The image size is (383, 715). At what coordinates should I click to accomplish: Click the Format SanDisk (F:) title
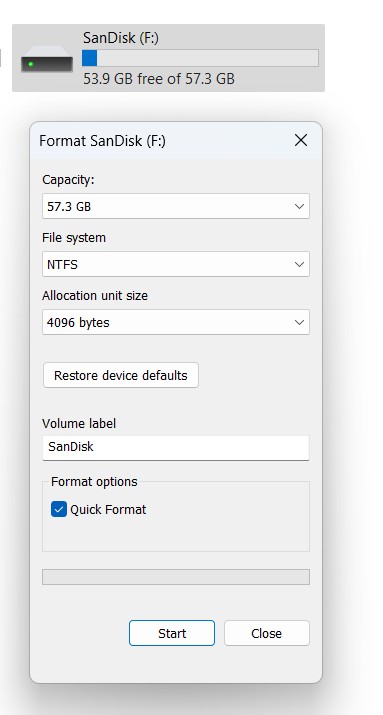103,141
